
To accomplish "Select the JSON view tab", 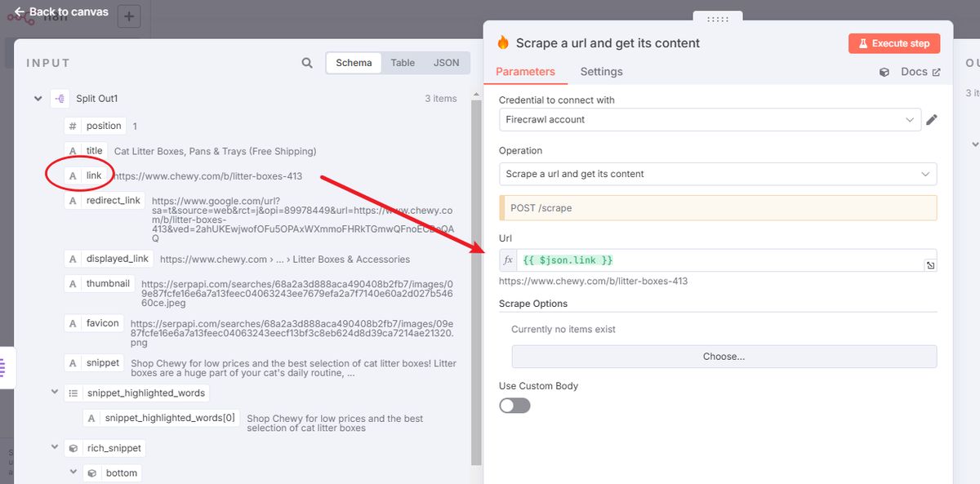I will (x=446, y=63).
